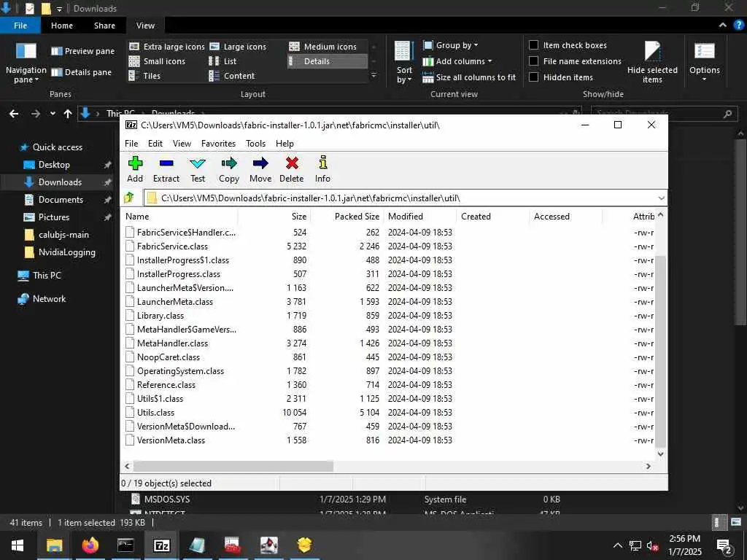Switch to Explorer Home ribbon tab
This screenshot has height=560, width=747.
[62, 26]
